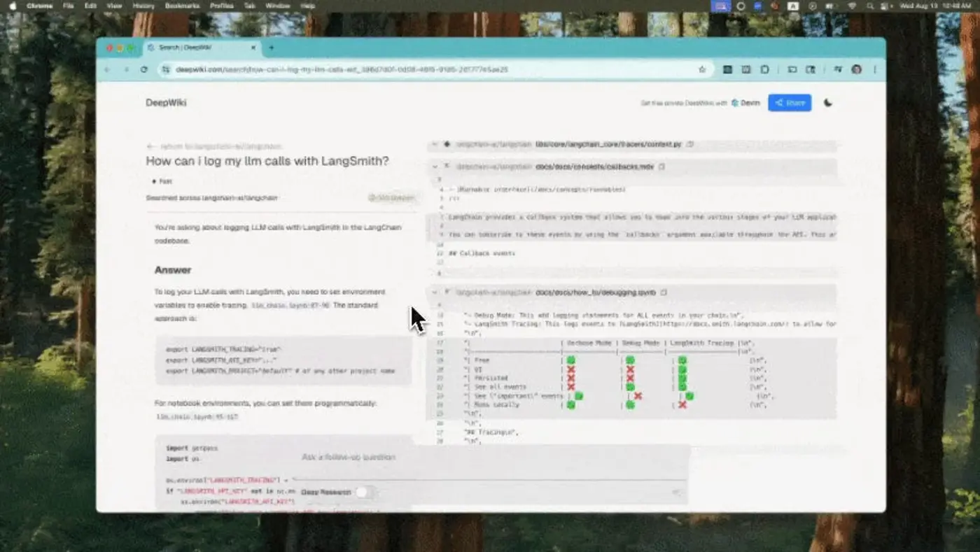Copy the debugging.ipynb file path
The image size is (980, 552).
click(664, 292)
